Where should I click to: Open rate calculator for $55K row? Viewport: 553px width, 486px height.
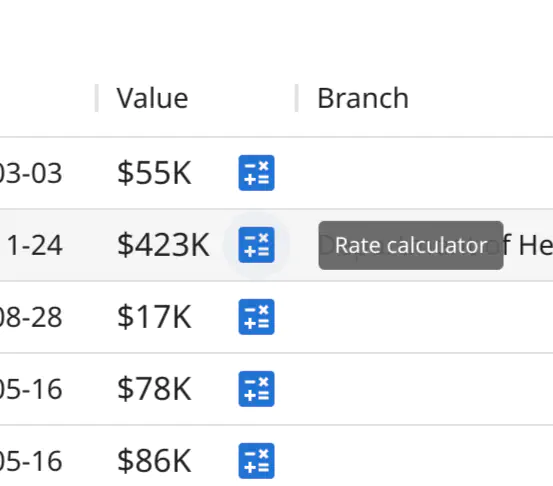[x=256, y=173]
